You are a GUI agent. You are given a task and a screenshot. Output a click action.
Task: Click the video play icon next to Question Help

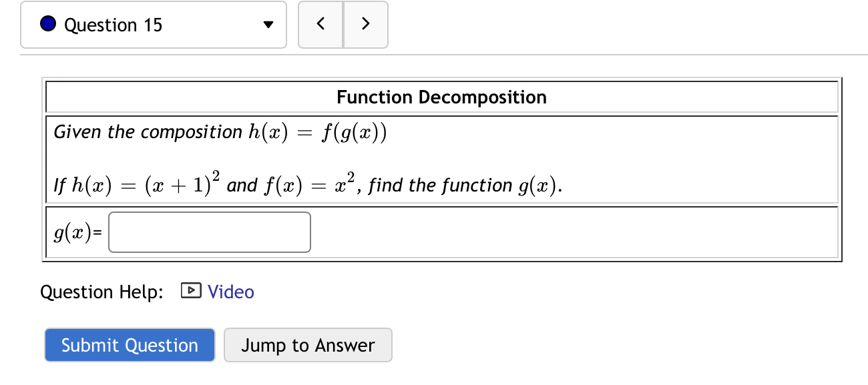(x=190, y=292)
